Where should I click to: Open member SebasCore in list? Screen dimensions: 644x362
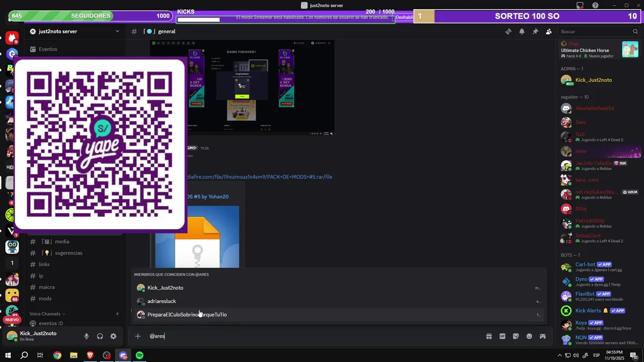599,238
